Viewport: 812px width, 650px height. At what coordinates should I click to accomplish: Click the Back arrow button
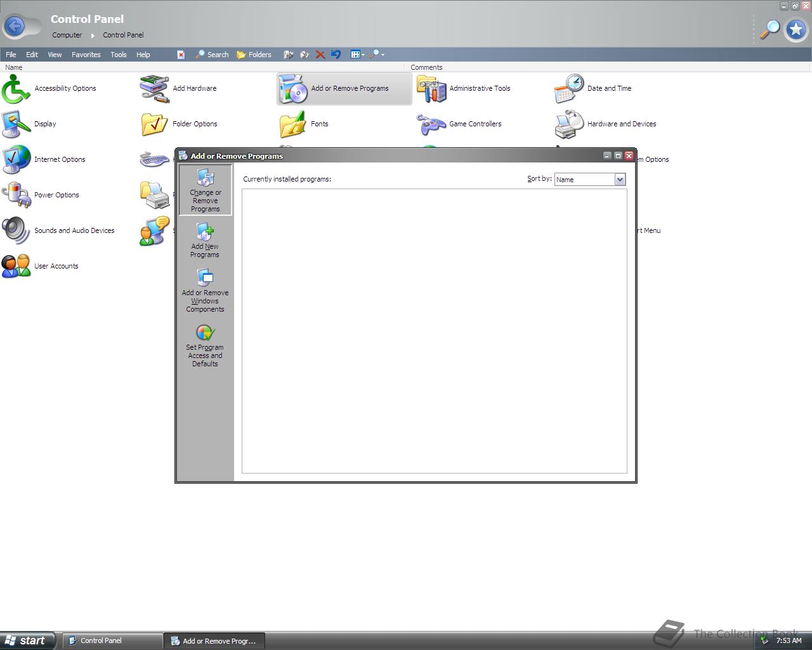(15, 26)
